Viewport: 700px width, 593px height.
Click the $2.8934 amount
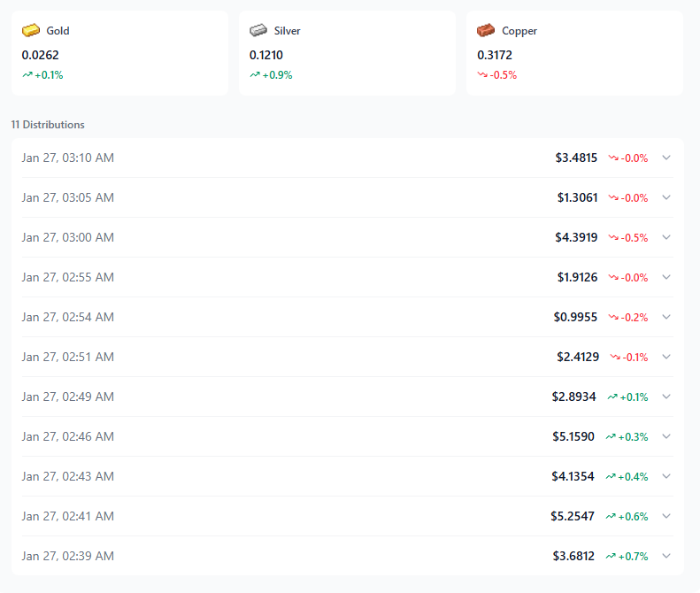pyautogui.click(x=574, y=397)
